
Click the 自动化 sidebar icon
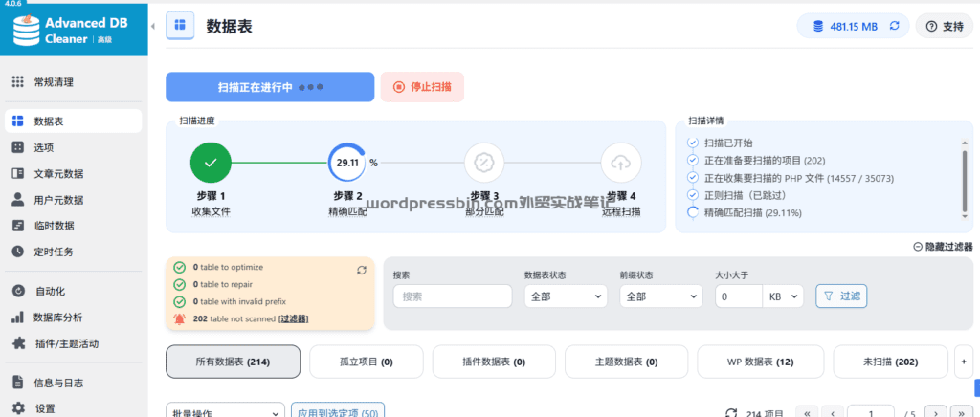17,291
